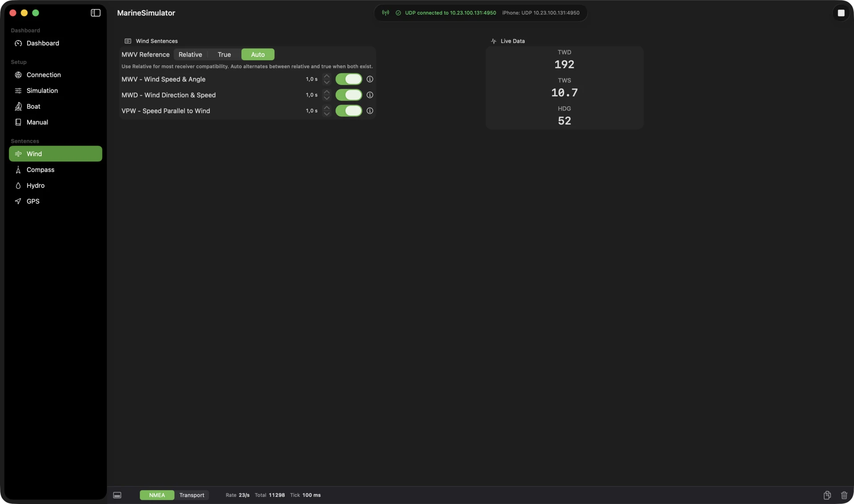
Task: Open GPS sentences page
Action: pyautogui.click(x=56, y=201)
